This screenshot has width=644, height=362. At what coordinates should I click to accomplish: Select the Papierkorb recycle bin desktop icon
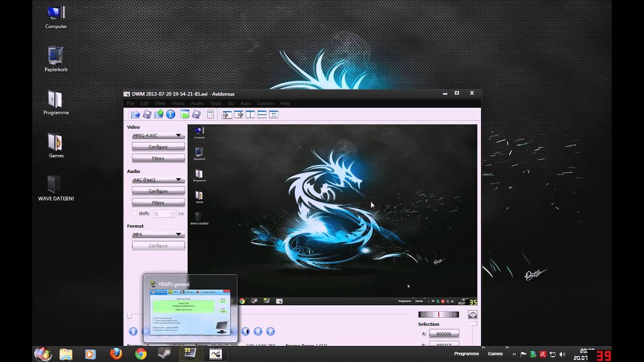pyautogui.click(x=56, y=60)
